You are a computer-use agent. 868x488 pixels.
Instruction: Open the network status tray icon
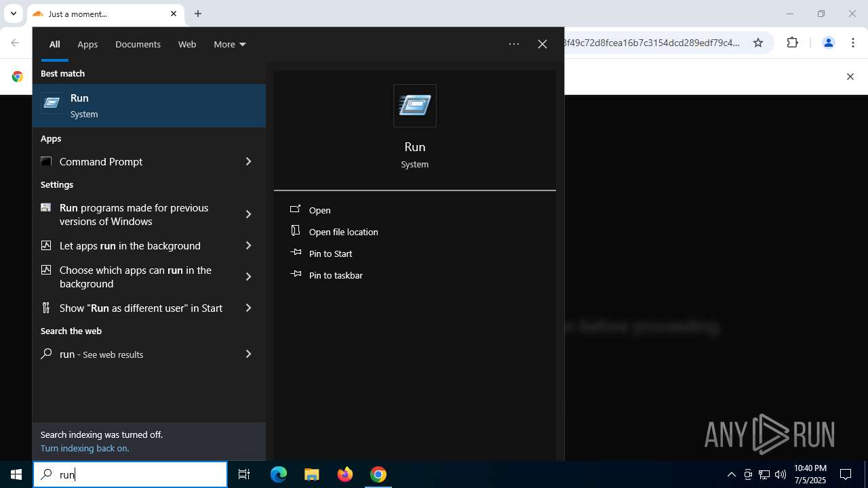click(x=764, y=474)
